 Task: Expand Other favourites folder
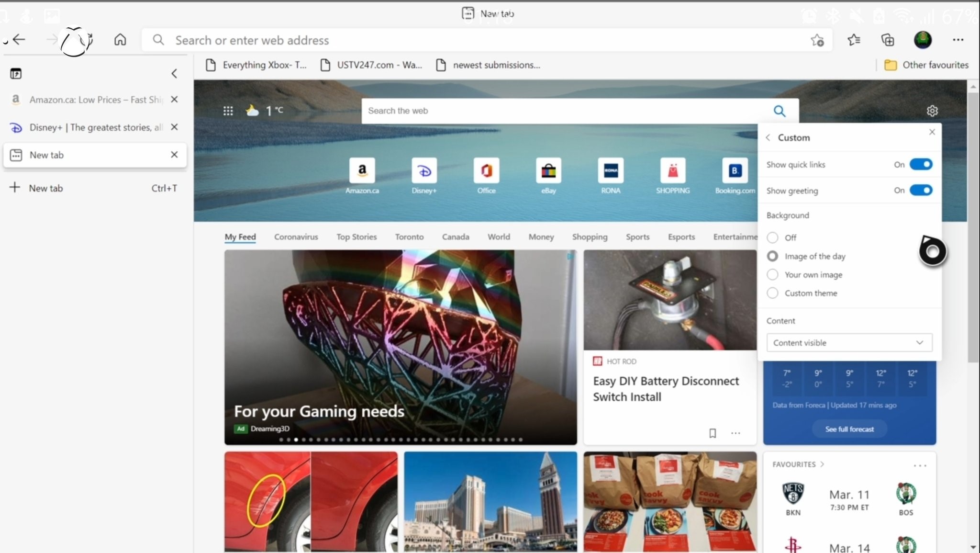[926, 65]
